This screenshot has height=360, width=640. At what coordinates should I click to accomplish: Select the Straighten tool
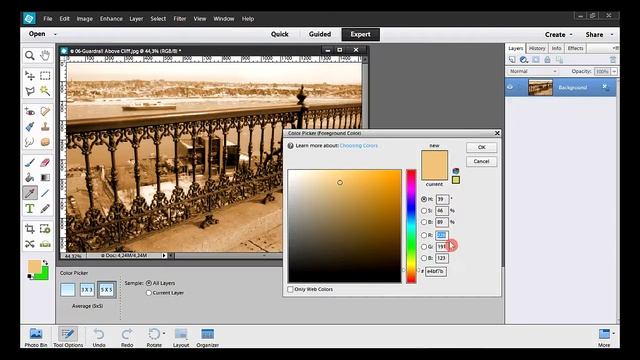click(x=45, y=244)
